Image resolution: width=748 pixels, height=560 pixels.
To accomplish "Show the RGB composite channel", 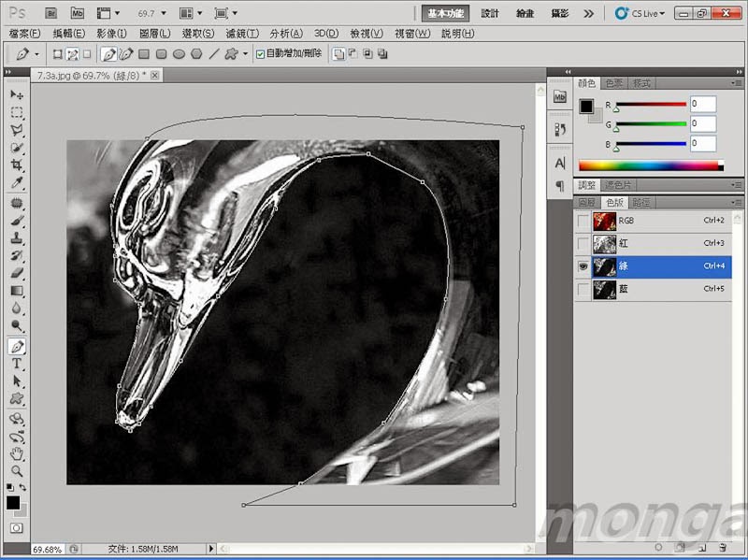I will point(583,221).
